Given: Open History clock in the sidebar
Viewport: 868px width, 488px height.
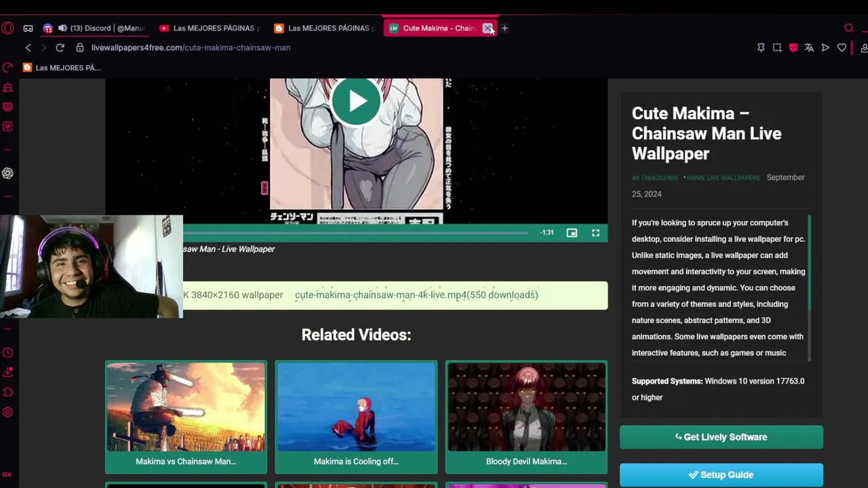Looking at the screenshot, I should [x=7, y=352].
